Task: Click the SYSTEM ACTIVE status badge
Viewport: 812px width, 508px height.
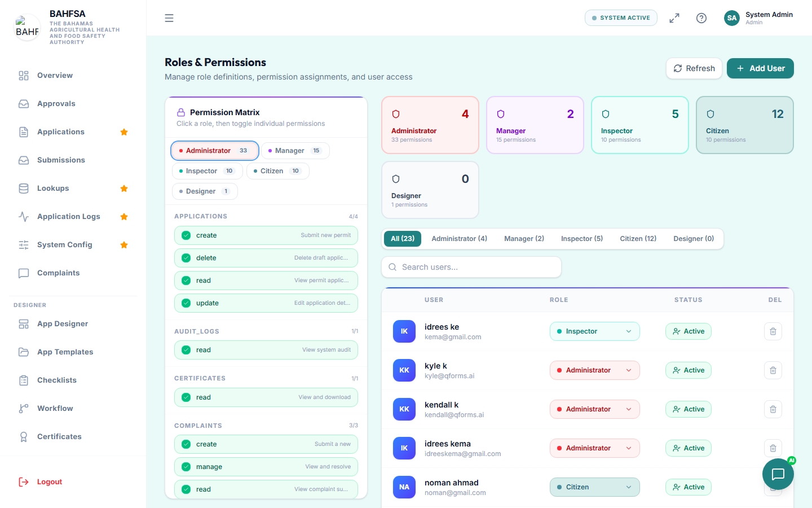Action: click(621, 18)
